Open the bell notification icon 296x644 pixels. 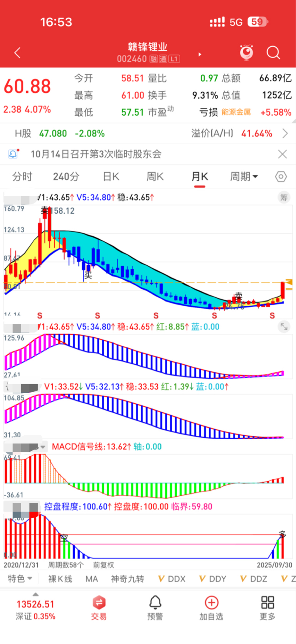coord(13,154)
